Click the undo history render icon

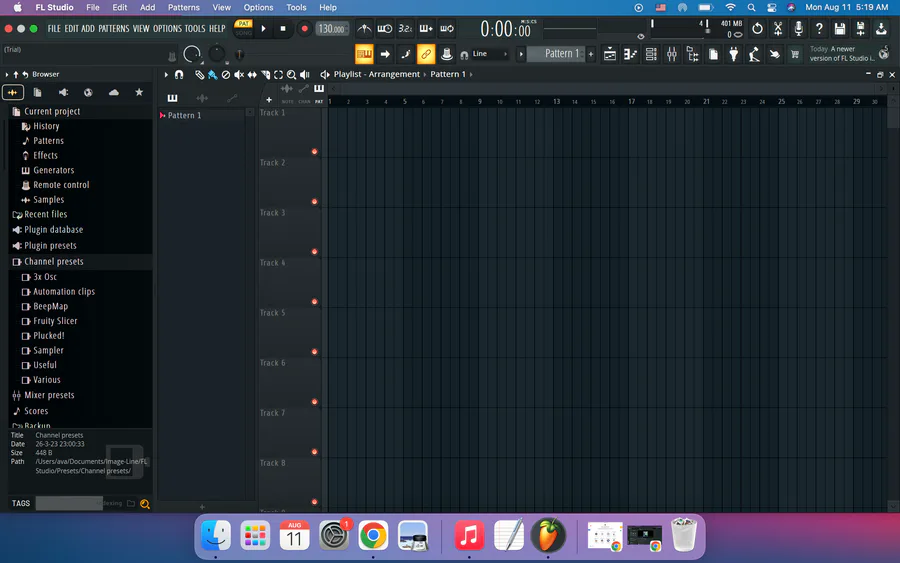pos(757,29)
